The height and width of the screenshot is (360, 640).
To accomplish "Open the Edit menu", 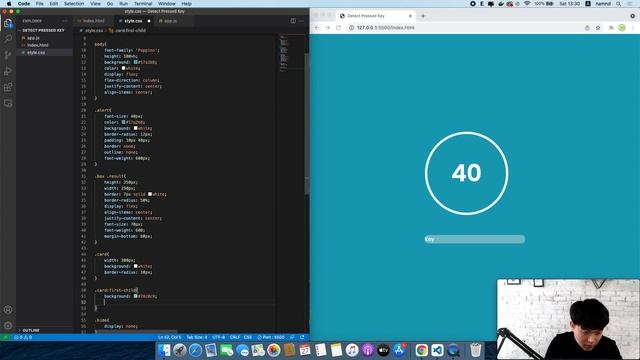I will pyautogui.click(x=53, y=4).
